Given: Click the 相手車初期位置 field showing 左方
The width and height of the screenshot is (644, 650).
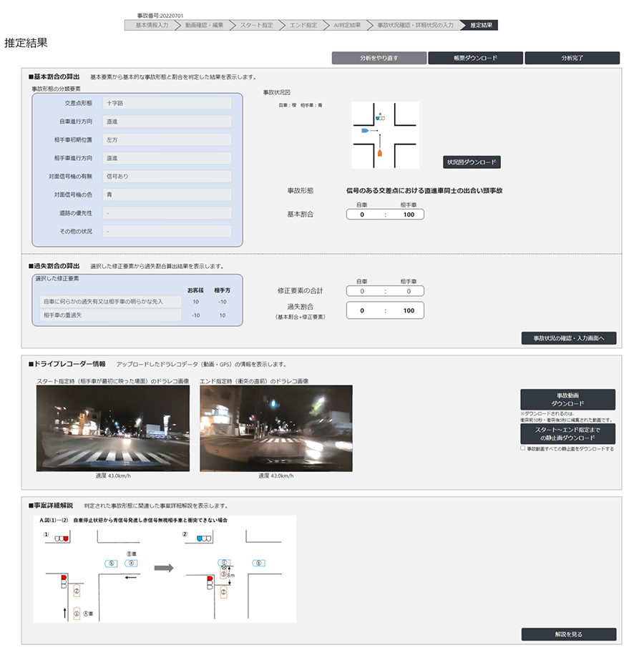Looking at the screenshot, I should point(167,139).
